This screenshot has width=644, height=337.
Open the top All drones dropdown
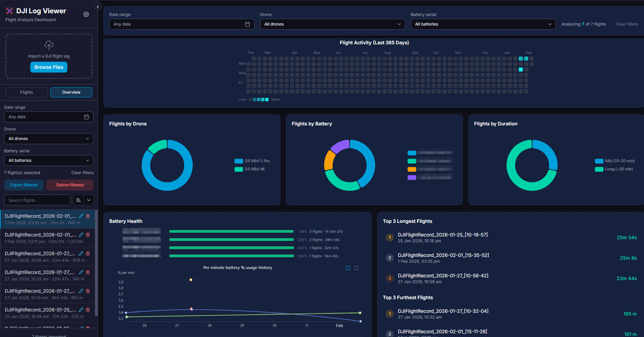332,24
